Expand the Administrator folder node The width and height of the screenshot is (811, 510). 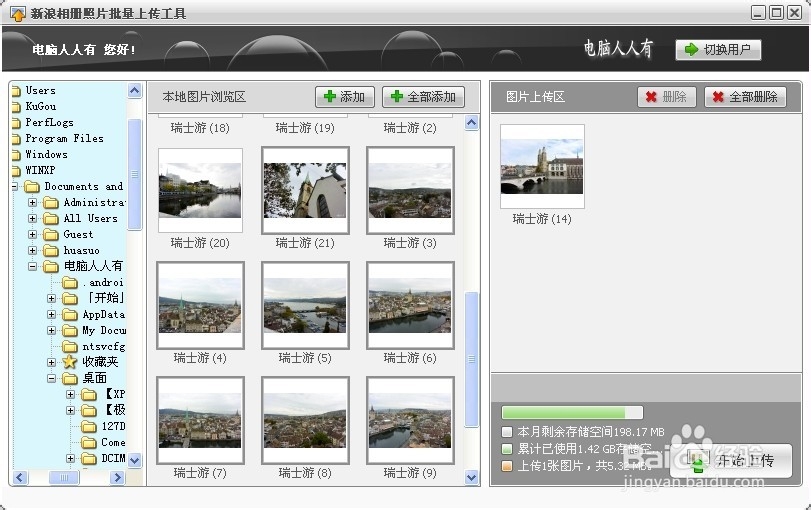click(33, 202)
